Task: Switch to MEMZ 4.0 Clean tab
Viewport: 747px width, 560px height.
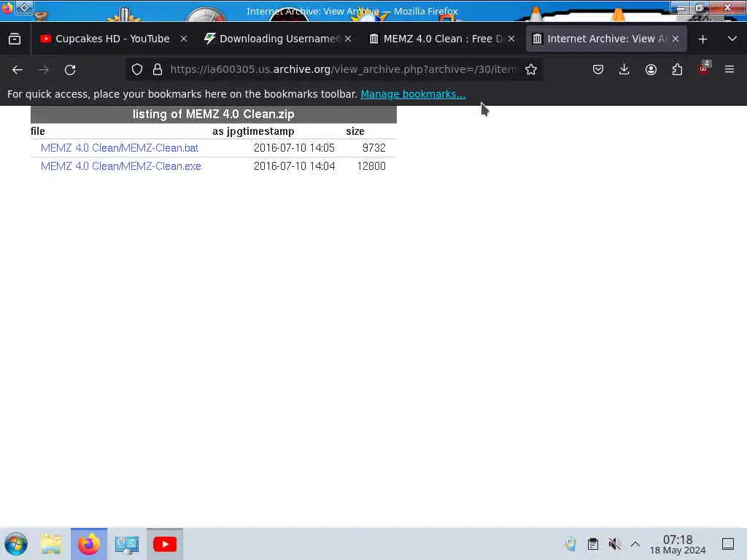Action: click(x=443, y=39)
